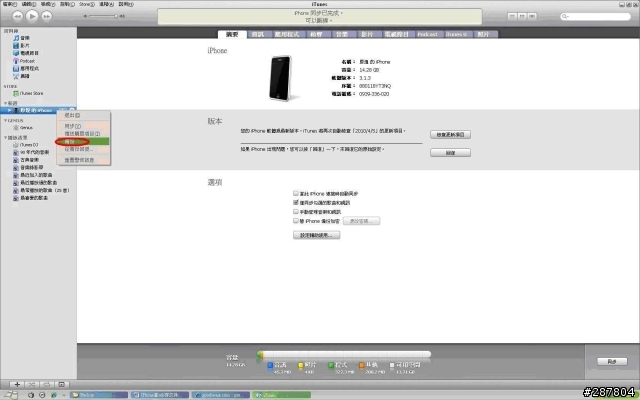Open the 音樂 (Music) library in the sidebar
Image resolution: width=640 pixels, height=400 pixels.
(x=24, y=38)
